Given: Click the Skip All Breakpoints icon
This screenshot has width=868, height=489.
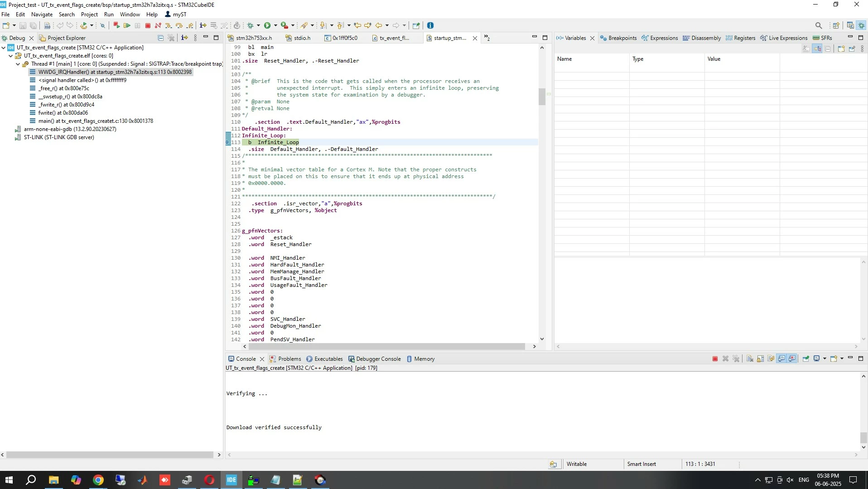Looking at the screenshot, I should (103, 25).
